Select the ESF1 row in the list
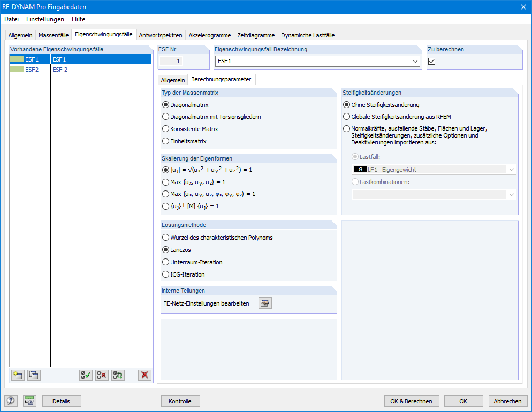The image size is (532, 412). point(80,59)
